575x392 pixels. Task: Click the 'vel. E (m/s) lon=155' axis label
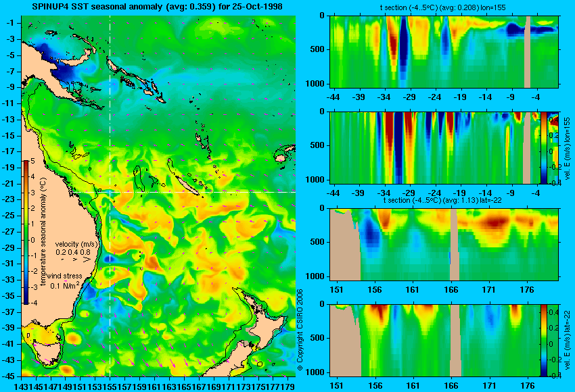coord(567,149)
